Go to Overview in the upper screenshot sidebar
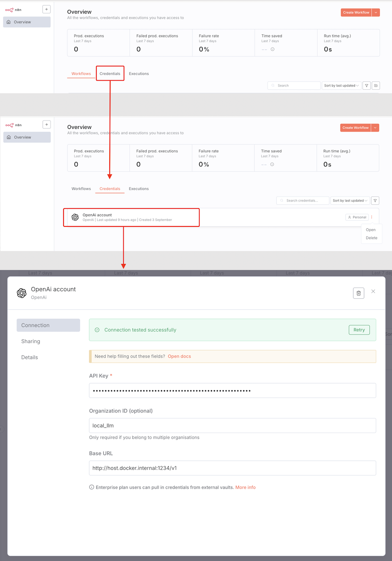 [x=27, y=22]
